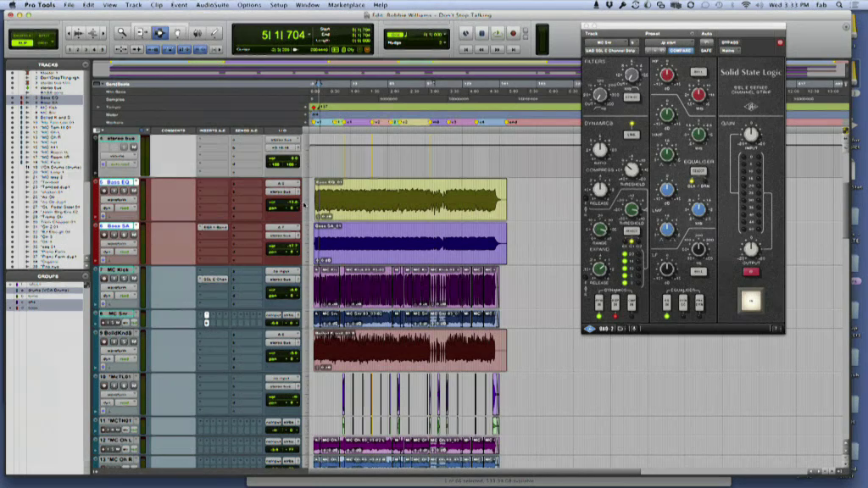This screenshot has height=488, width=868.
Task: Open input selector on Bass EQ track
Action: (x=281, y=183)
